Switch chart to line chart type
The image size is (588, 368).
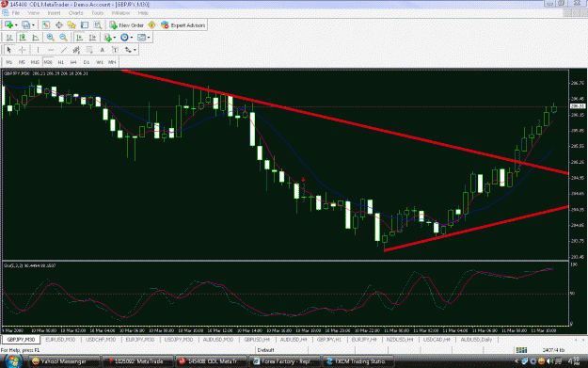(x=36, y=38)
